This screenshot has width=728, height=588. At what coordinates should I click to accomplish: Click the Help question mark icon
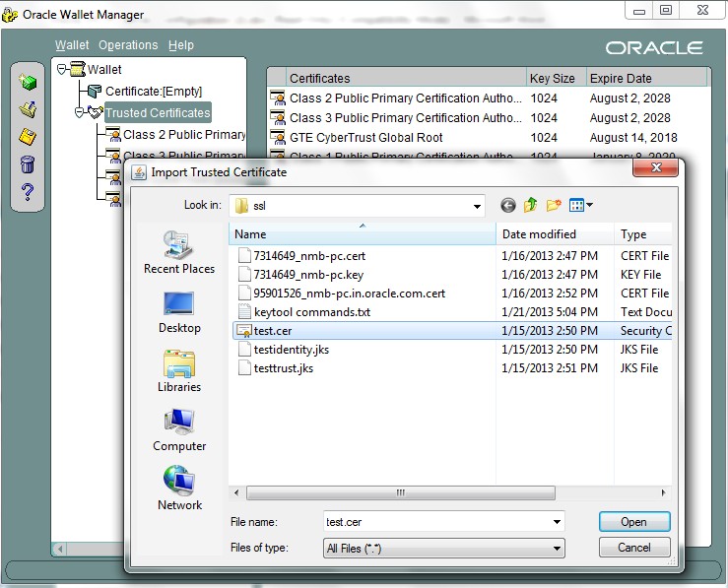click(x=28, y=192)
